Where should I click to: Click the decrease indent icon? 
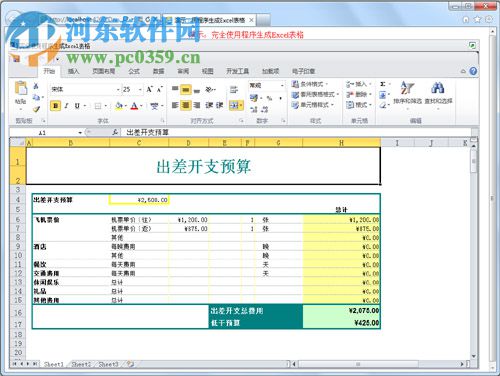tap(209, 105)
